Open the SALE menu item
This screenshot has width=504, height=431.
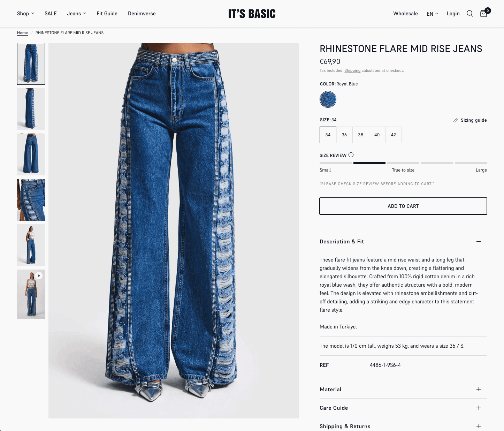[51, 14]
